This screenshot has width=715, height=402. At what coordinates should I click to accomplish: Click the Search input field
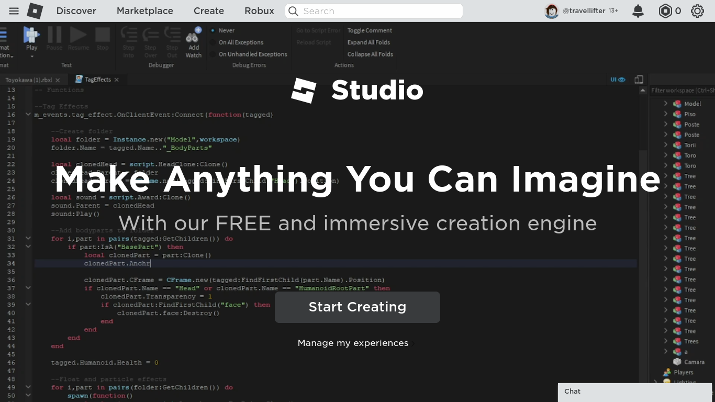[x=374, y=11]
